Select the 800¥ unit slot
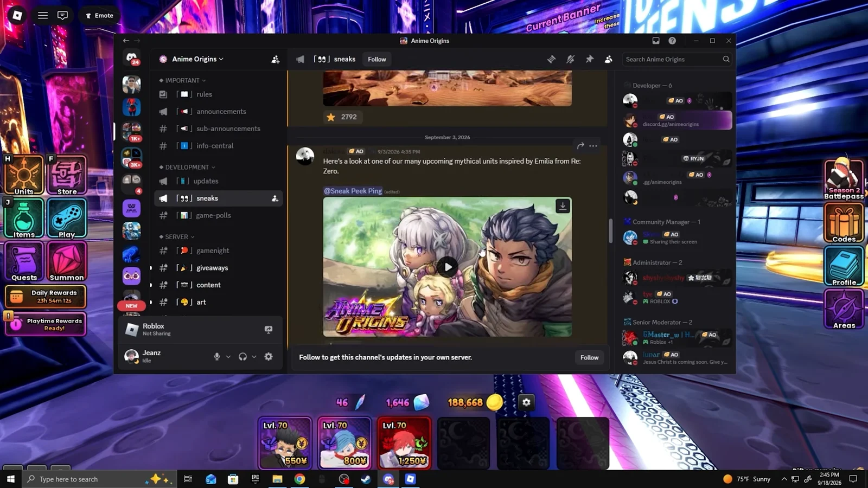The height and width of the screenshot is (488, 868). point(345,443)
